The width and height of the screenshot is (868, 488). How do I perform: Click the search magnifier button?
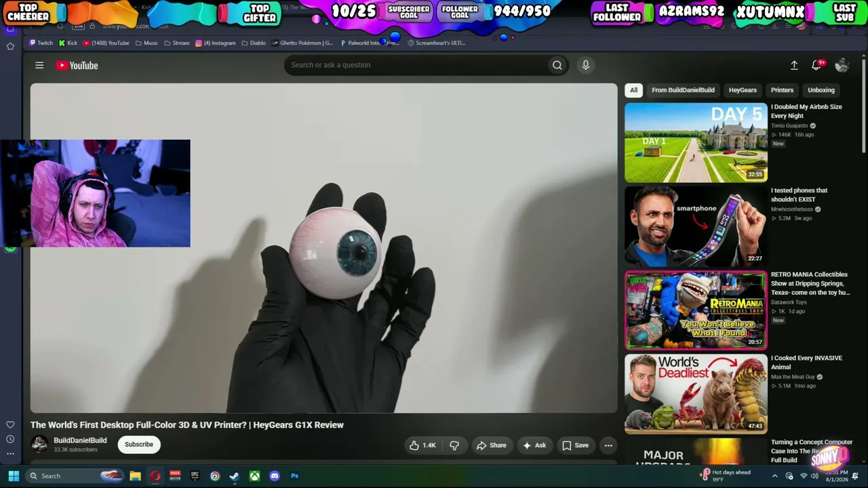(557, 65)
